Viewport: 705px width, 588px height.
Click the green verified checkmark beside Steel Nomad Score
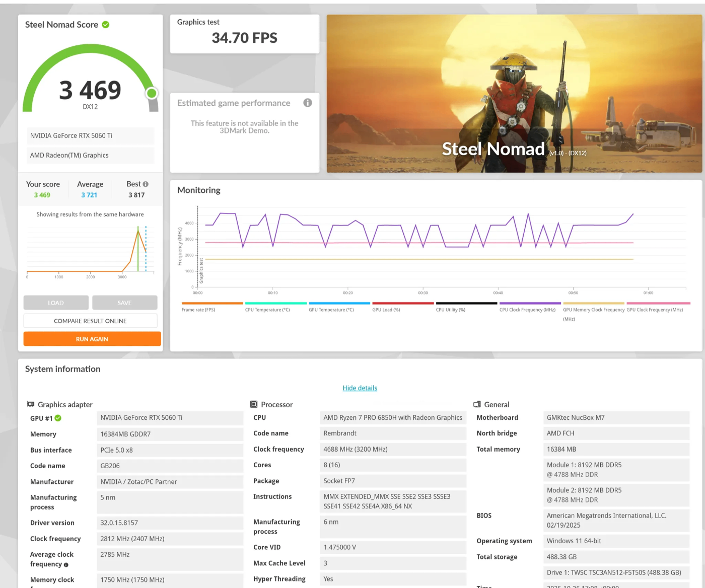coord(106,25)
